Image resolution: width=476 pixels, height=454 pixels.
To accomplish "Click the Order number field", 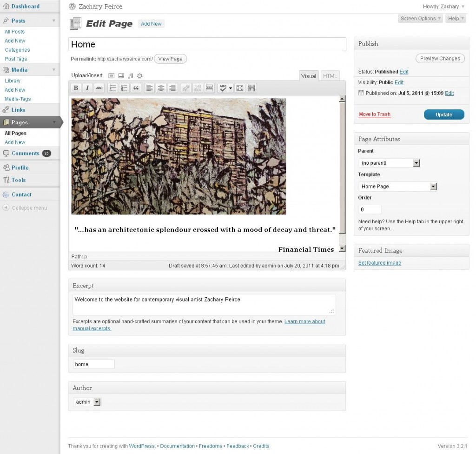I will pyautogui.click(x=370, y=209).
